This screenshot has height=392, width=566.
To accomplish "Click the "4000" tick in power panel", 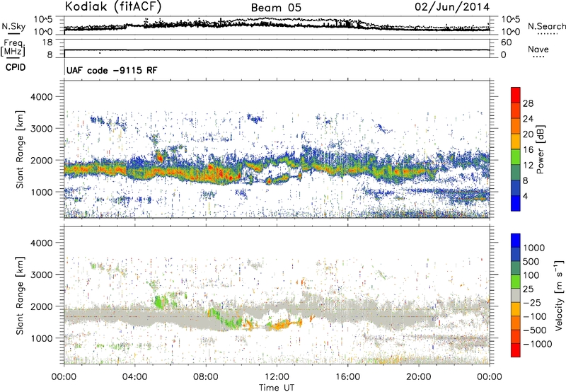I will pyautogui.click(x=41, y=96).
